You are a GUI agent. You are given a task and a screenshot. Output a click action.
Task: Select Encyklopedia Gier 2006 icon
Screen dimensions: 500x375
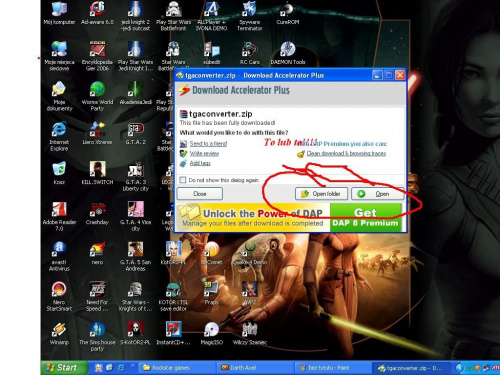(97, 56)
